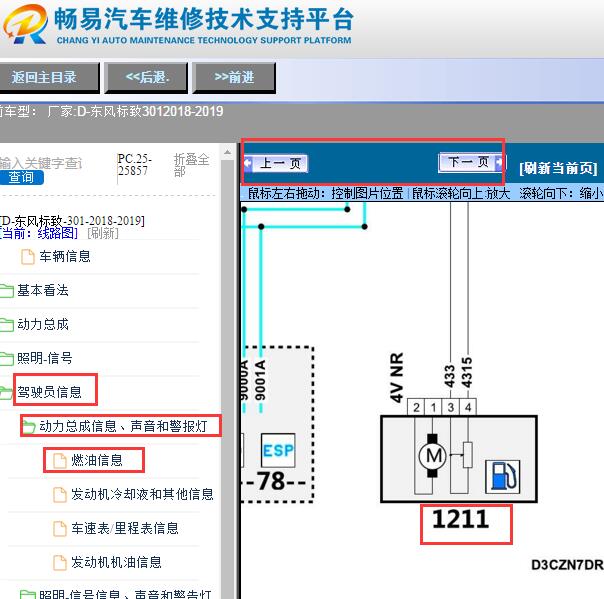Click component number 1211 label
Viewport: 604px width, 599px height.
[x=461, y=519]
